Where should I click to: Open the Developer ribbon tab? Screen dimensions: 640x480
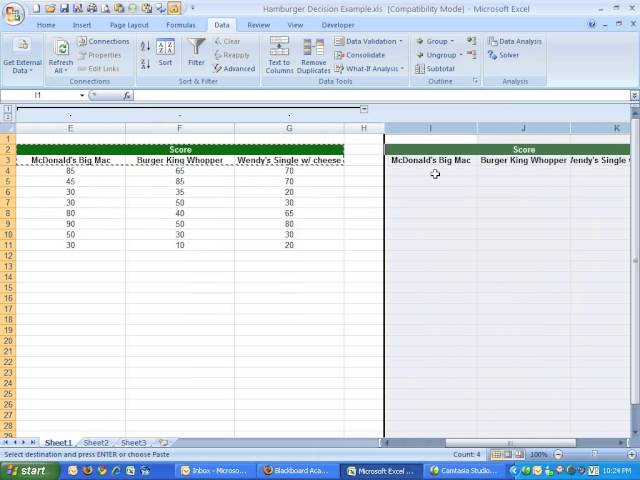point(338,25)
